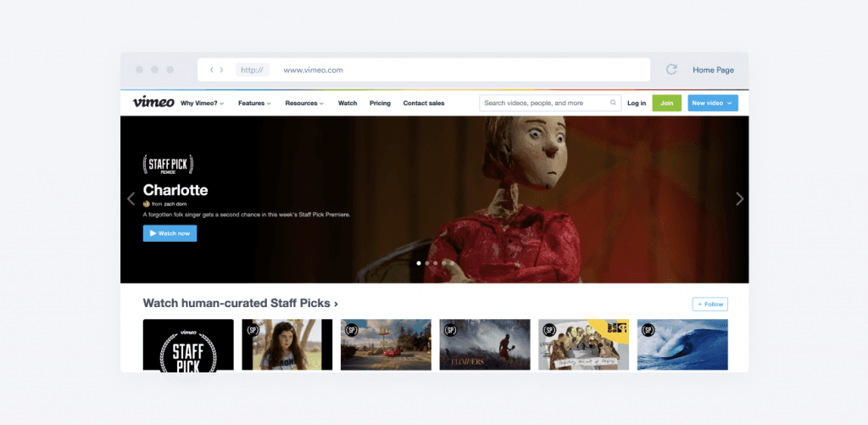The image size is (868, 425).
Task: Open the New video dropdown
Action: pyautogui.click(x=713, y=103)
